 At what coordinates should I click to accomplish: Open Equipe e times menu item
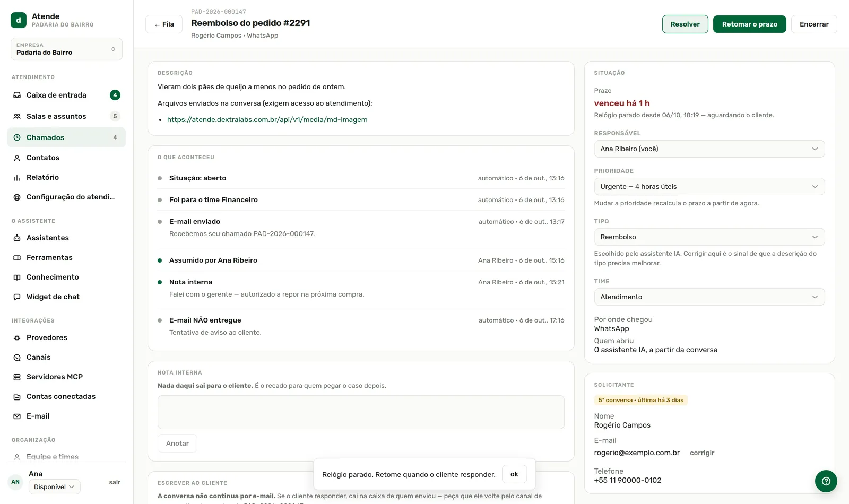(x=66, y=457)
